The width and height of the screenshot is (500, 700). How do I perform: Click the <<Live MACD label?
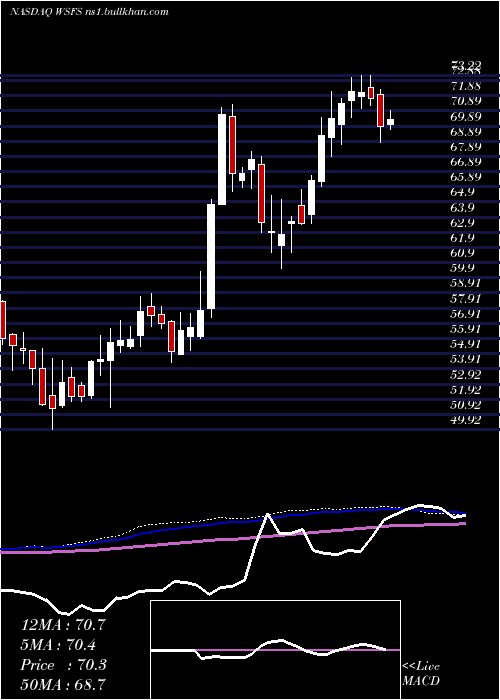(421, 673)
